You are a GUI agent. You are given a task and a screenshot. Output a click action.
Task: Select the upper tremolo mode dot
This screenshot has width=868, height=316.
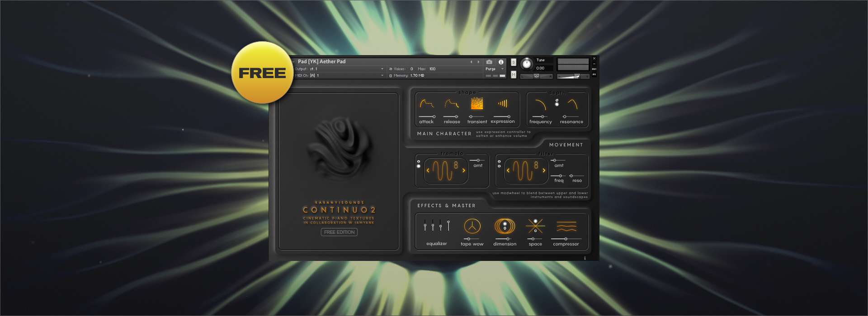click(x=419, y=162)
